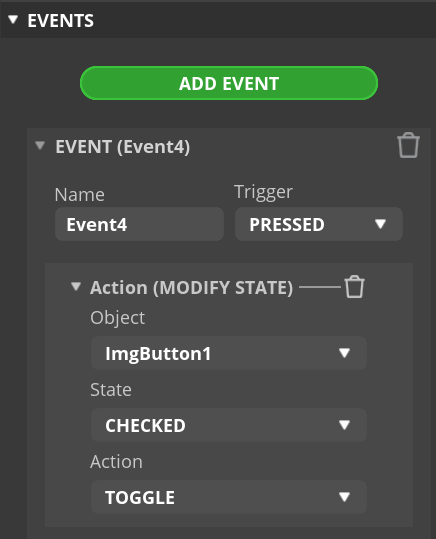Click the arrow on the TOGGLE dropdown
The width and height of the screenshot is (436, 539).
pyautogui.click(x=344, y=497)
